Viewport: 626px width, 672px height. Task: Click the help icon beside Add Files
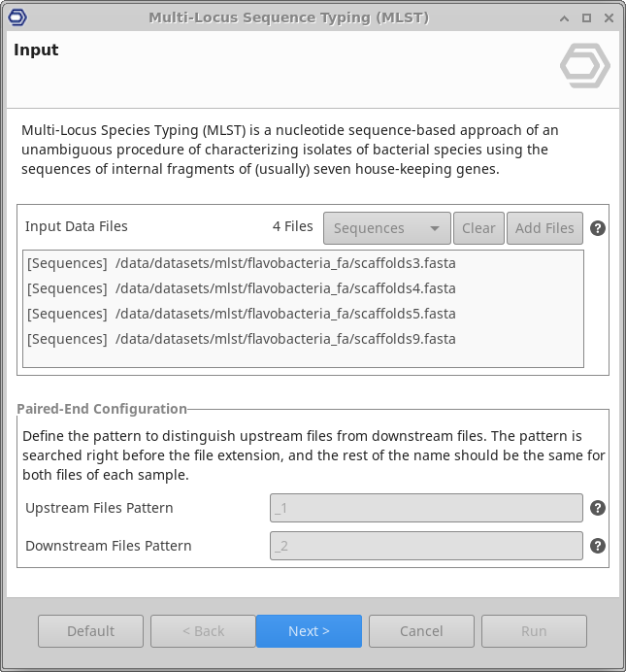coord(598,228)
